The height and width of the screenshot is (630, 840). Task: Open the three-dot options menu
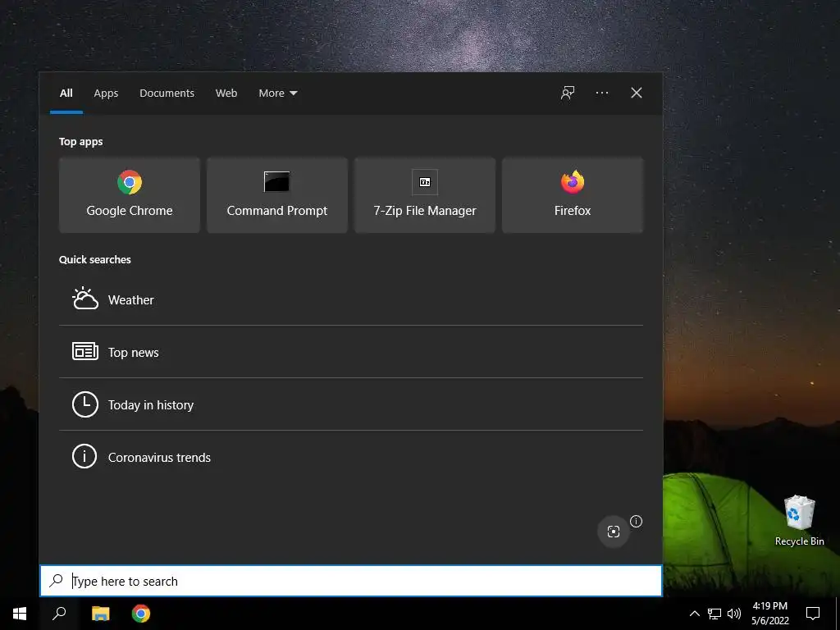pyautogui.click(x=602, y=93)
